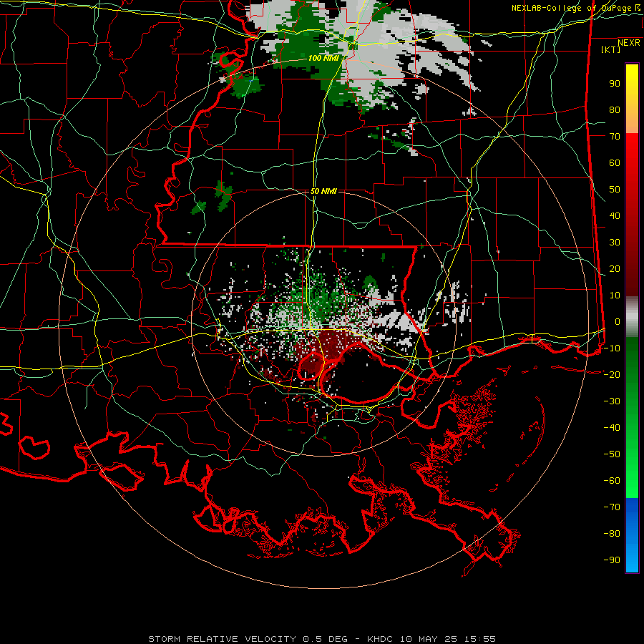644x644 pixels.
Task: Click the -80 value on the velocity scale
Action: pos(612,534)
